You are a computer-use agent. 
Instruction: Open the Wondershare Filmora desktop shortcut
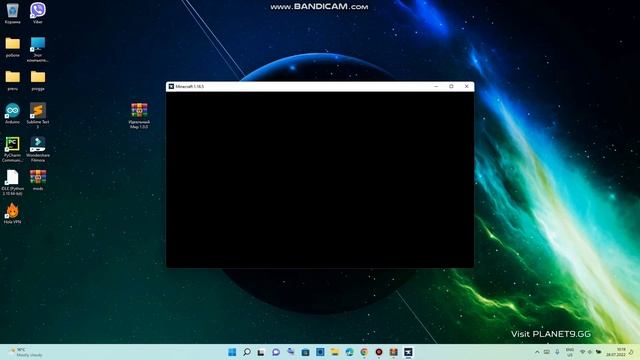click(x=38, y=149)
